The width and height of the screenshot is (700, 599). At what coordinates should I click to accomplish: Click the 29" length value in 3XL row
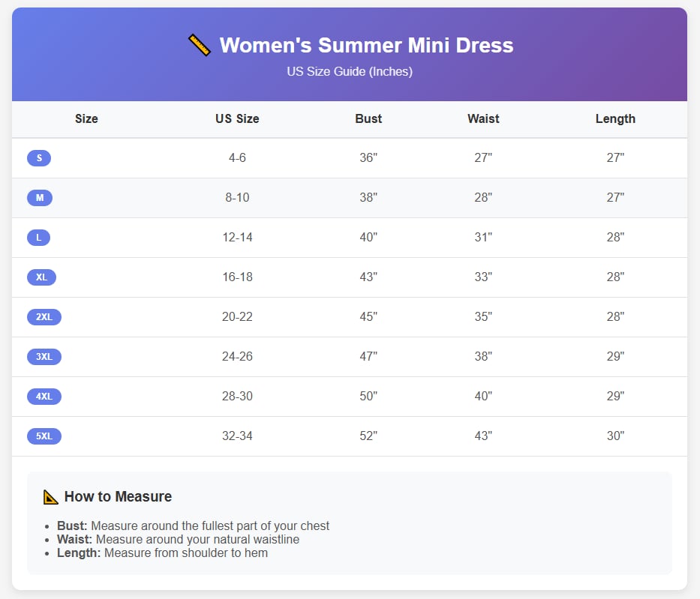[x=615, y=356]
